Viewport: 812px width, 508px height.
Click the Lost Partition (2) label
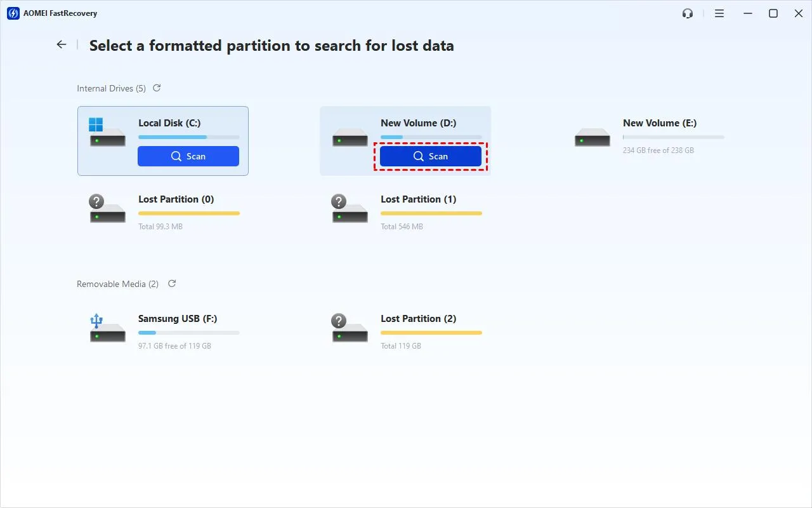point(419,319)
